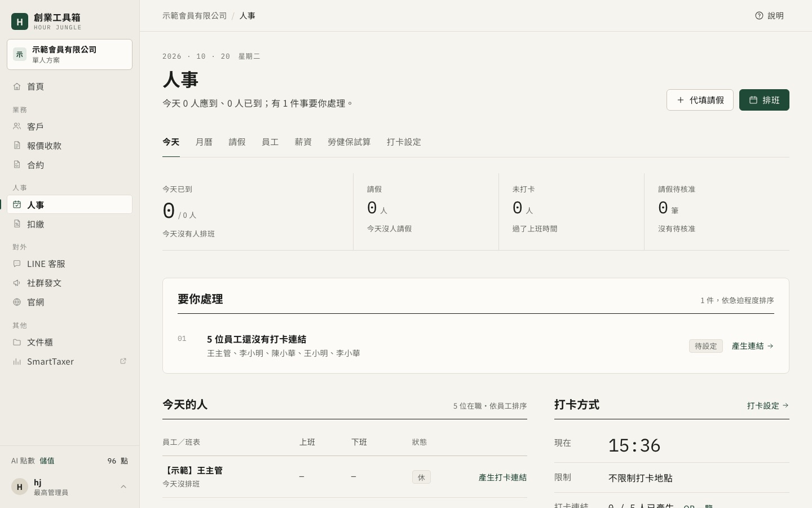Click the 扣繳 receipt icon
The image size is (812, 508).
[x=17, y=224]
